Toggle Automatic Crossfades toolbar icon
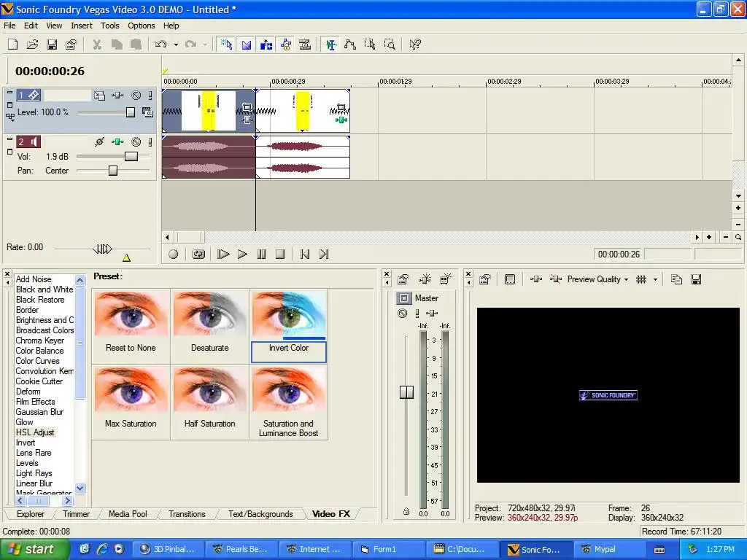747x560 pixels. [x=247, y=44]
